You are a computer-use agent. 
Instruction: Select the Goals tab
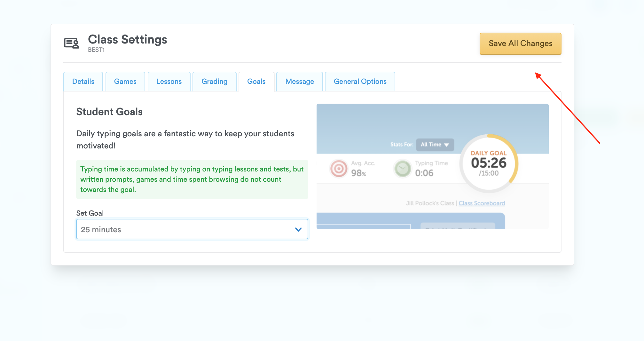pos(256,81)
